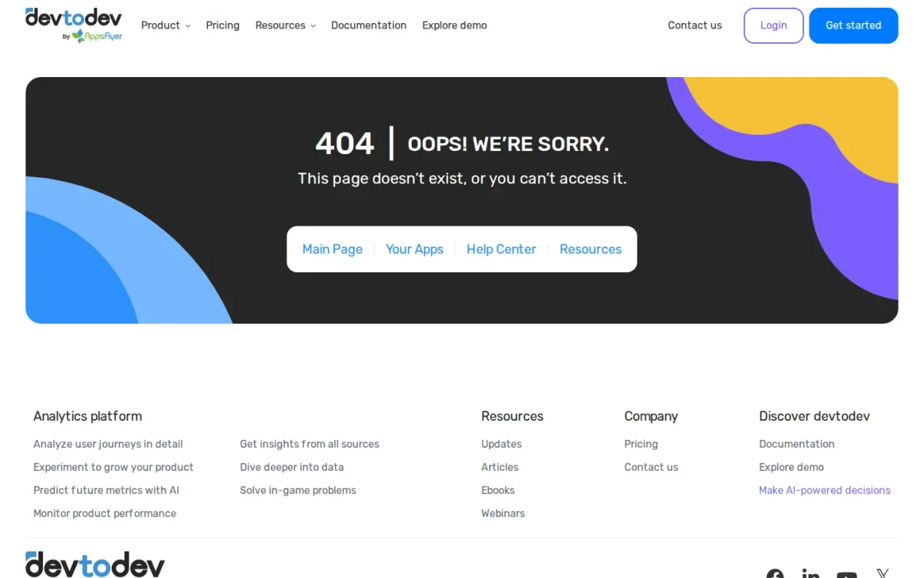Select Explore demo in top navigation
This screenshot has height=578, width=924.
454,25
